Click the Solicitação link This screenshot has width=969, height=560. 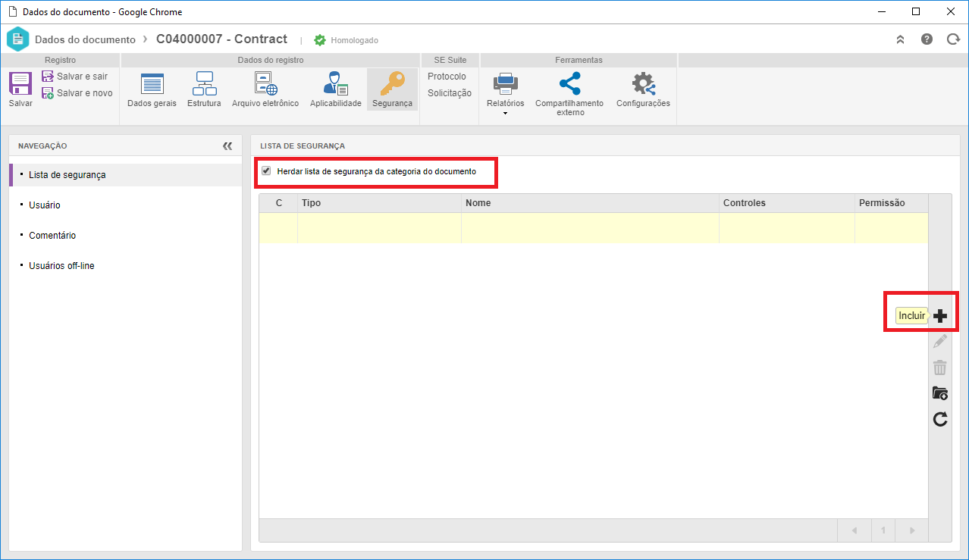[450, 93]
